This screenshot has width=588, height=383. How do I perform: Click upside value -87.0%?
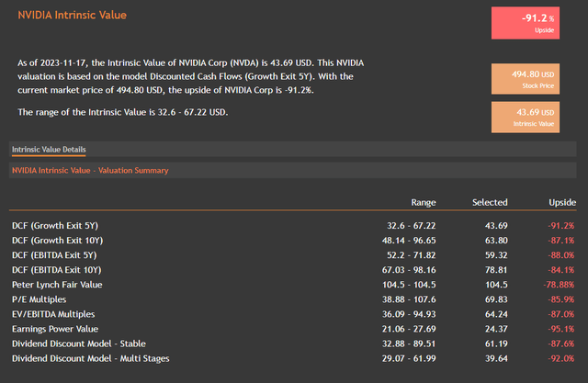[561, 314]
